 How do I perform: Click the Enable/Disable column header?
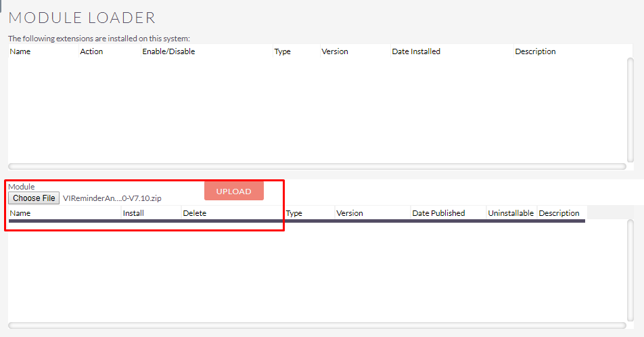168,51
